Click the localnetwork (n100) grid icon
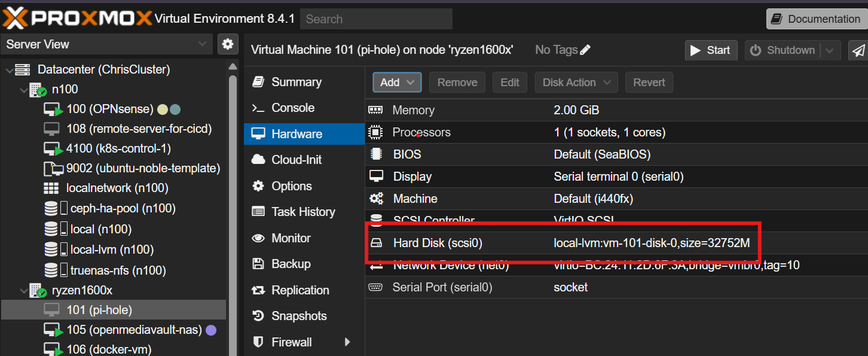This screenshot has width=868, height=356. pyautogui.click(x=51, y=188)
